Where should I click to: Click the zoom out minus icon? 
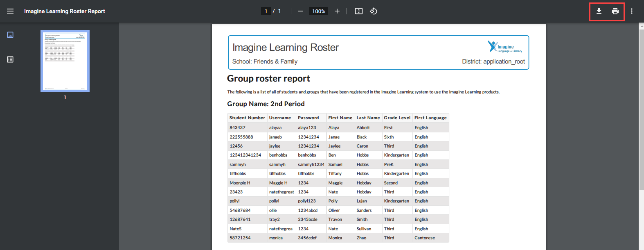coord(300,11)
